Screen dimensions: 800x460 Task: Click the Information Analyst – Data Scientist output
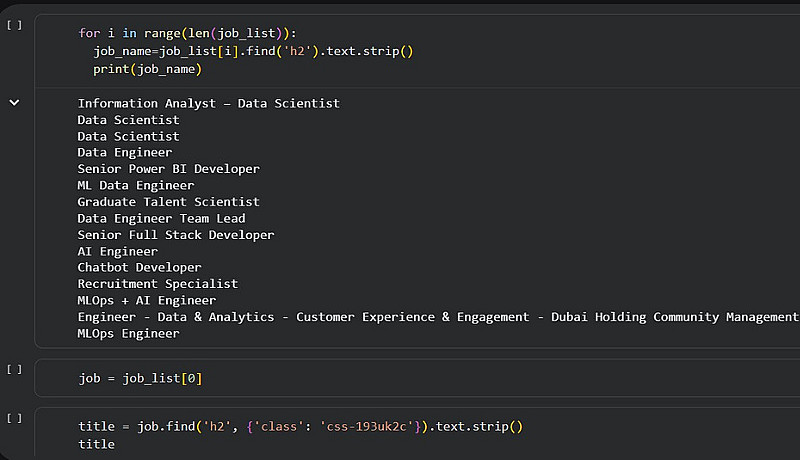click(x=208, y=103)
